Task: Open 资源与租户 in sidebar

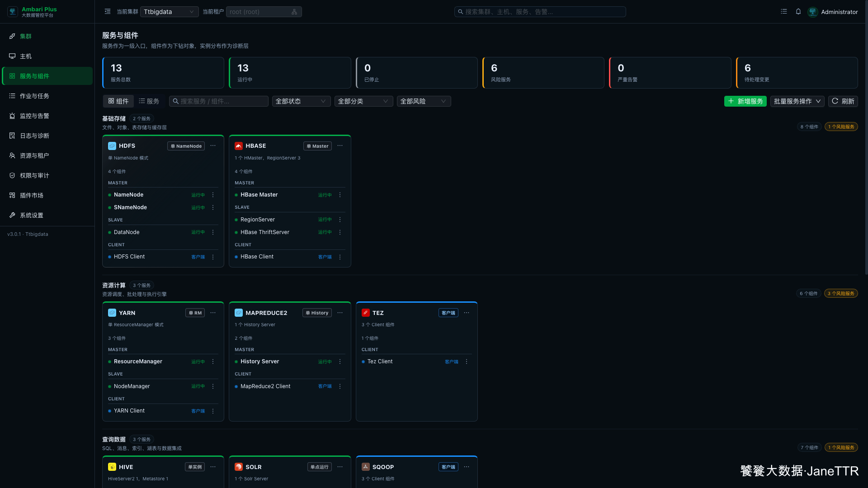Action: (47, 155)
